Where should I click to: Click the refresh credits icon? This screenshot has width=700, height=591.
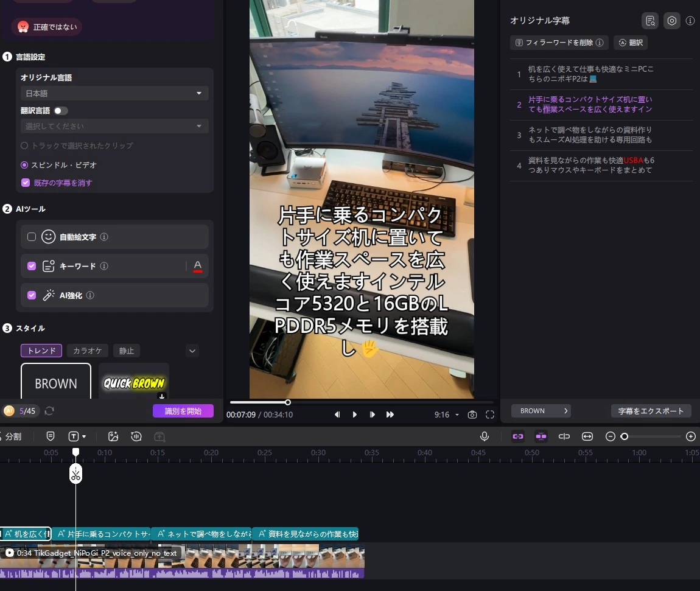point(49,411)
